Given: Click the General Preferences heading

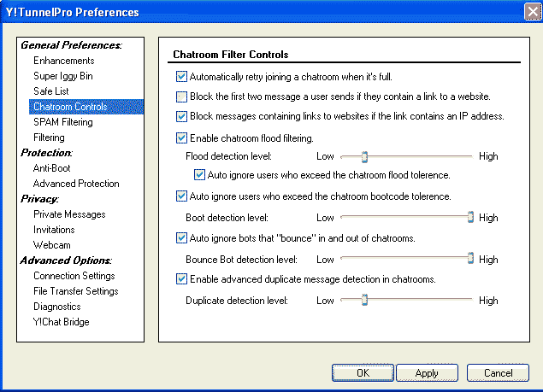Looking at the screenshot, I should pyautogui.click(x=71, y=45).
